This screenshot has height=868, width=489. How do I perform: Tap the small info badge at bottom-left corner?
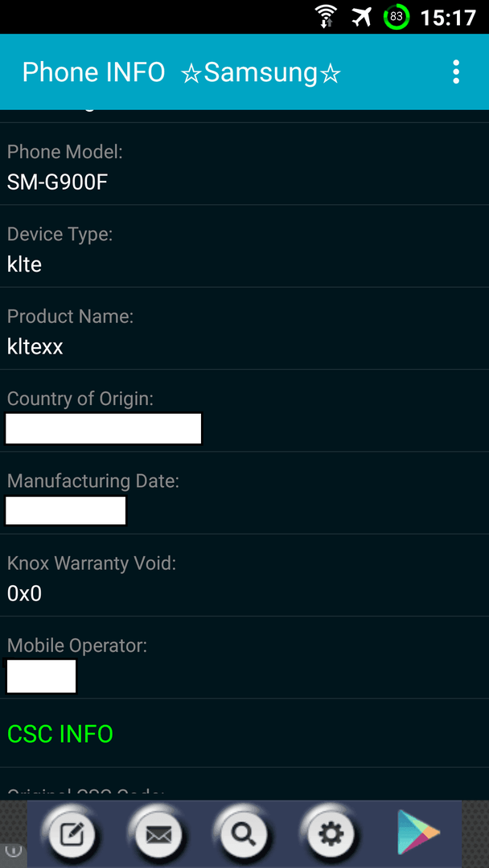14,850
